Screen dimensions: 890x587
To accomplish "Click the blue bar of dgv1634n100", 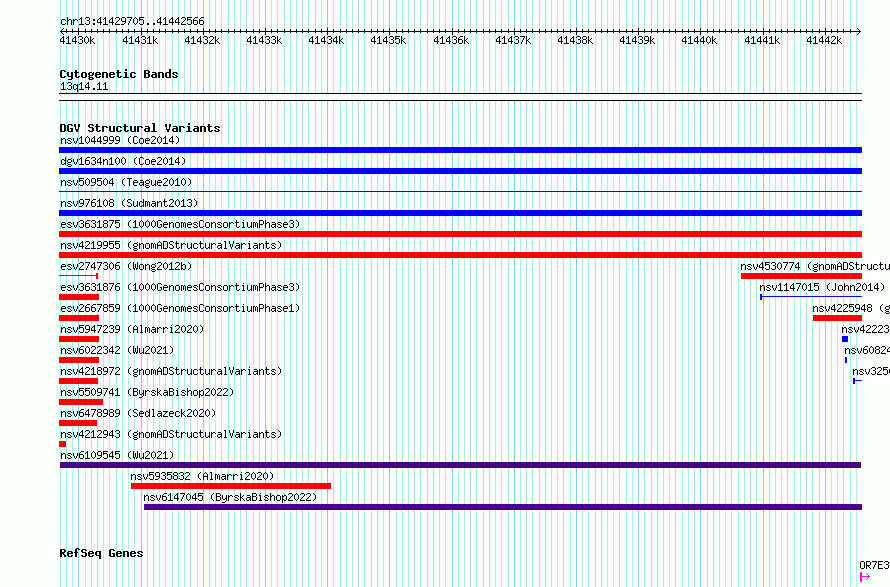I will (460, 171).
